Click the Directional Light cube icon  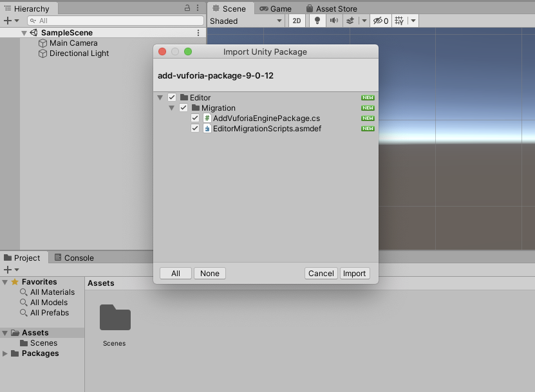tap(42, 53)
